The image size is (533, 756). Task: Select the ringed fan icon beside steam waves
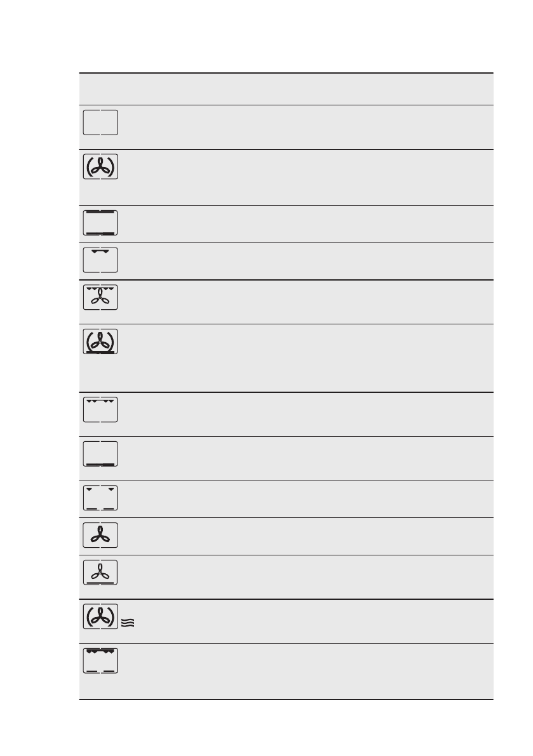[100, 616]
